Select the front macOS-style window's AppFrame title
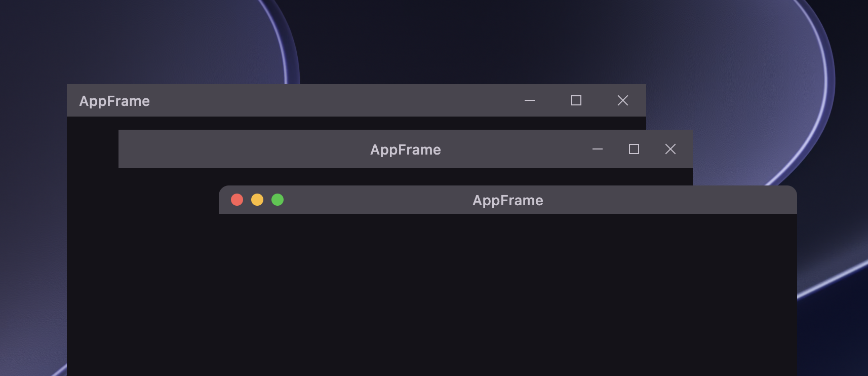This screenshot has height=376, width=868. click(x=507, y=201)
